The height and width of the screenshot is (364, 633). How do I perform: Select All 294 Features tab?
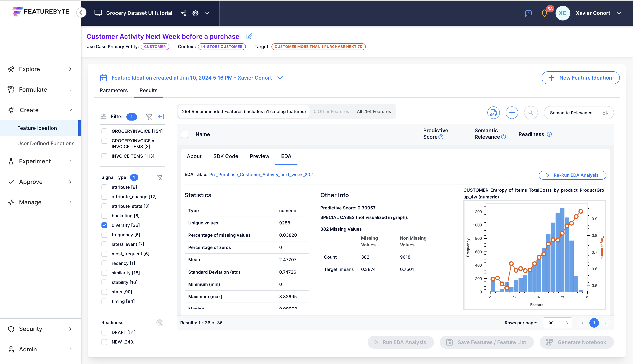pos(374,112)
